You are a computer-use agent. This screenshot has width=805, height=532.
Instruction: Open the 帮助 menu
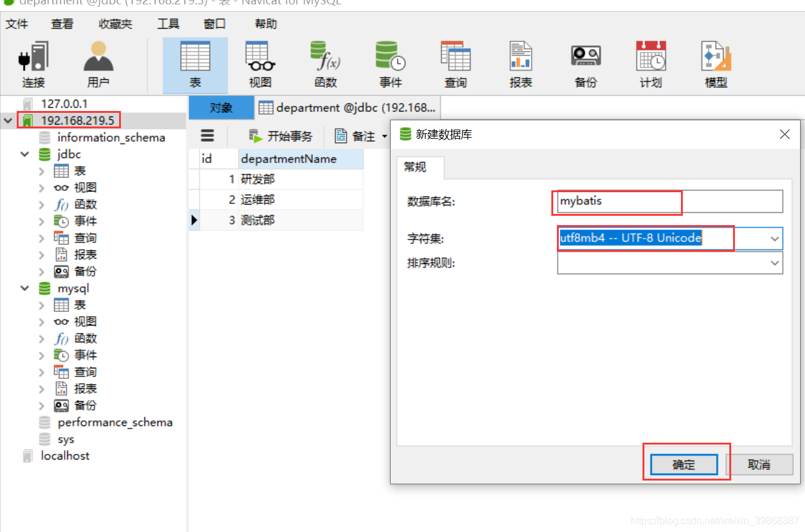pos(266,24)
